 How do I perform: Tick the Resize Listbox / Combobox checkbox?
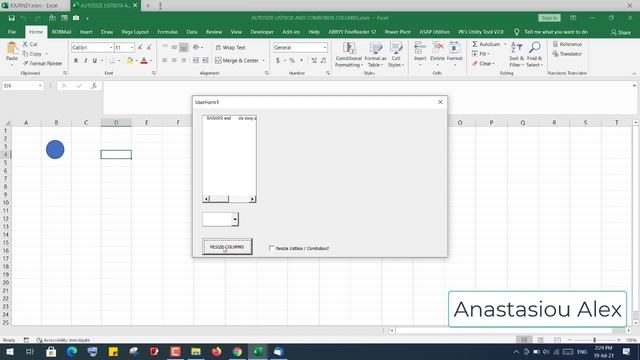click(x=271, y=248)
